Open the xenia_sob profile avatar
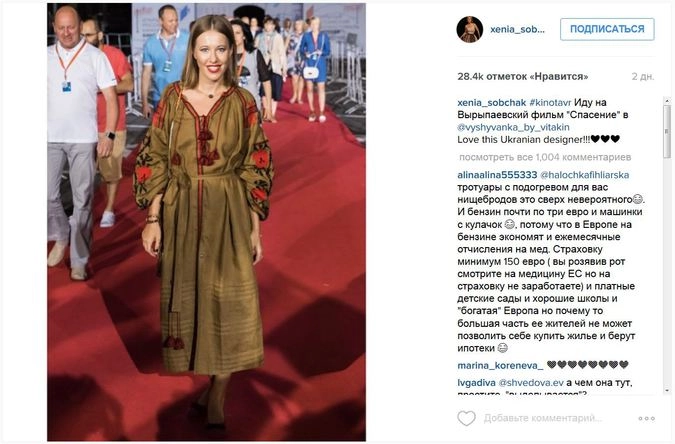The height and width of the screenshot is (444, 675). (469, 30)
